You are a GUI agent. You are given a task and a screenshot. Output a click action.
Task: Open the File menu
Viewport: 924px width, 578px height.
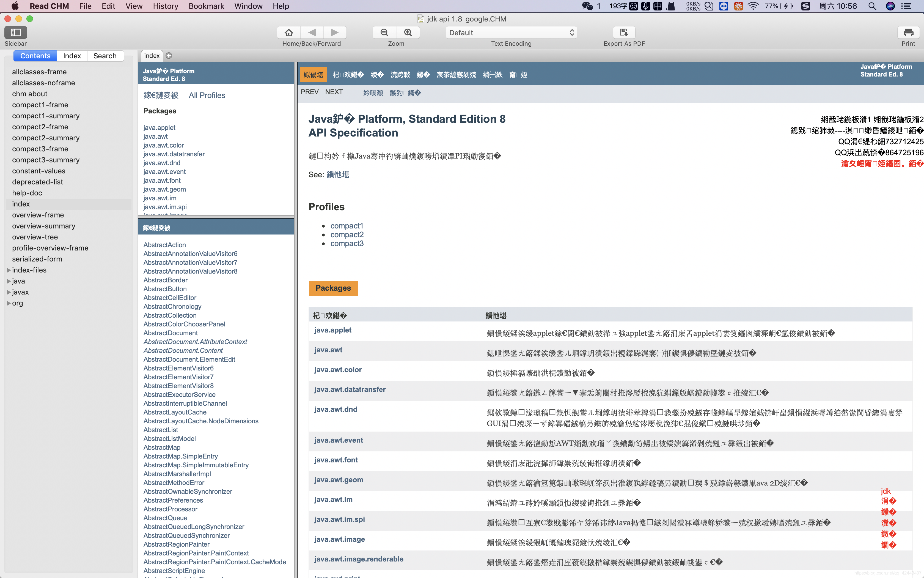click(x=85, y=6)
